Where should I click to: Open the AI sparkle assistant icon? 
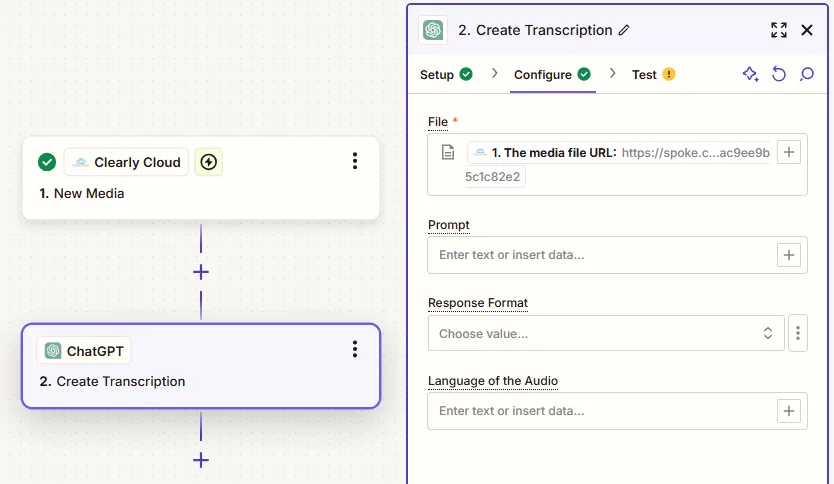pos(750,74)
